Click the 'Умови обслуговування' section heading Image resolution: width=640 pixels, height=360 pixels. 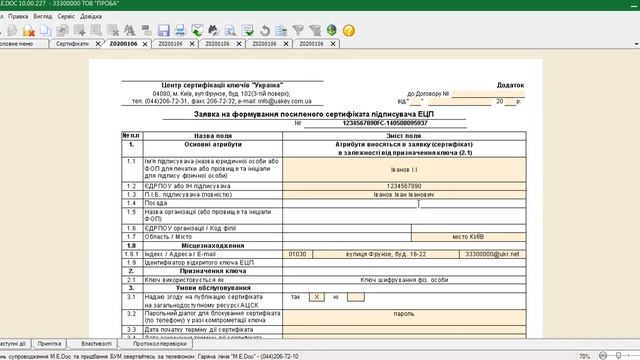(213, 288)
